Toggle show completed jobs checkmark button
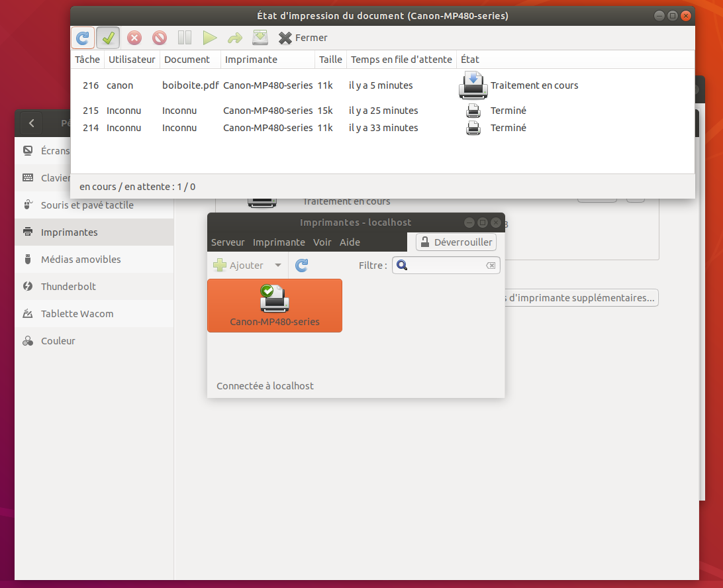 click(109, 38)
